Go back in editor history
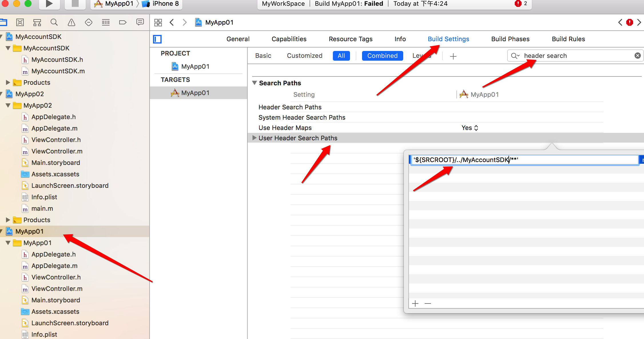This screenshot has height=339, width=644. point(172,22)
